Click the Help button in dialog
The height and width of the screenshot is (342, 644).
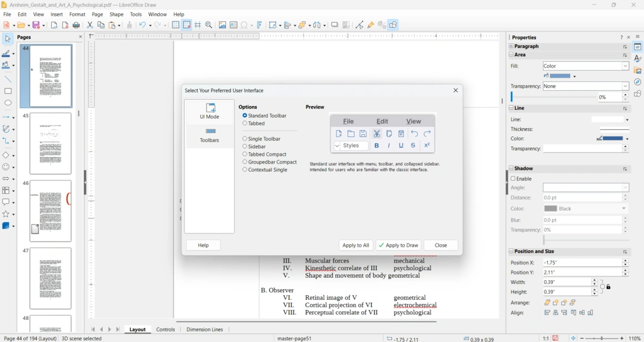[203, 245]
